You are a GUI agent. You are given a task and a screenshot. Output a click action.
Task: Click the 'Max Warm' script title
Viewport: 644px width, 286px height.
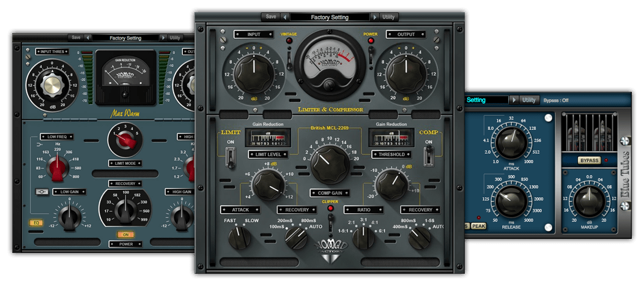[124, 113]
